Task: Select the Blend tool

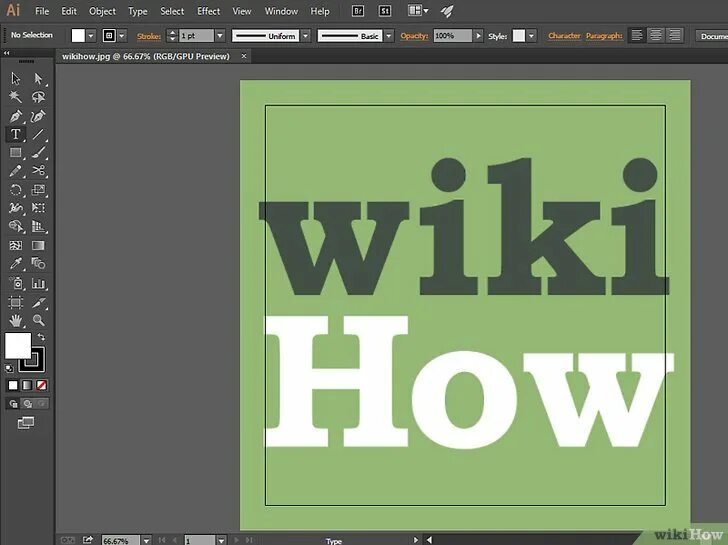Action: [38, 264]
